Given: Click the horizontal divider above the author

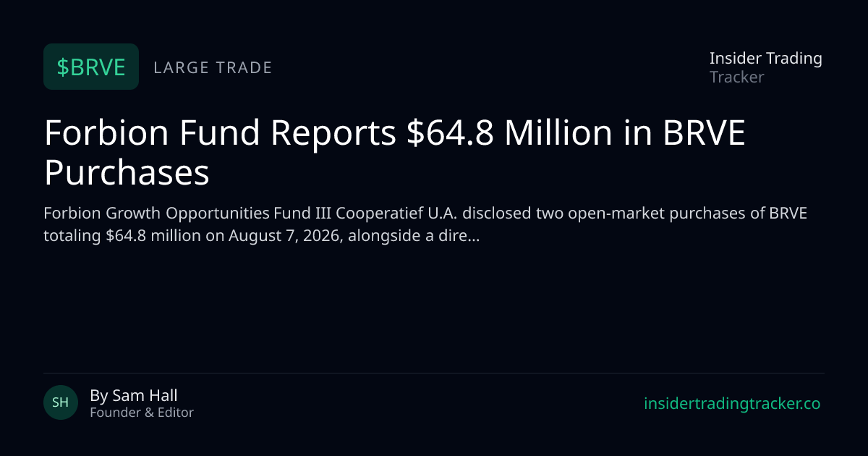Looking at the screenshot, I should [434, 373].
